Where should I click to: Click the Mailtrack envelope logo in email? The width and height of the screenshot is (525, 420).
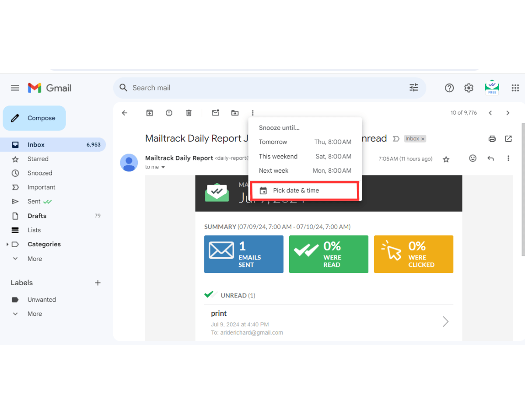coord(217,192)
